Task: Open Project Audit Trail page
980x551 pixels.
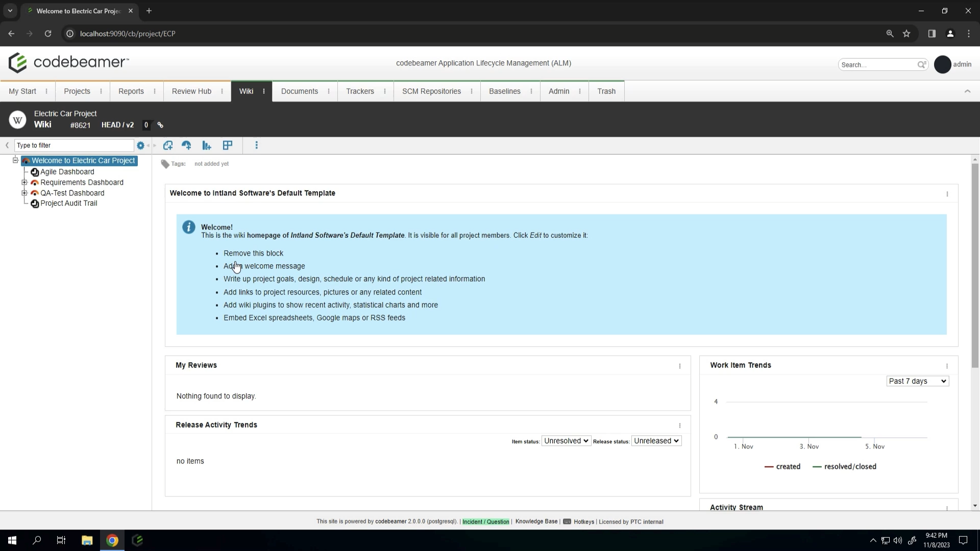Action: [69, 203]
